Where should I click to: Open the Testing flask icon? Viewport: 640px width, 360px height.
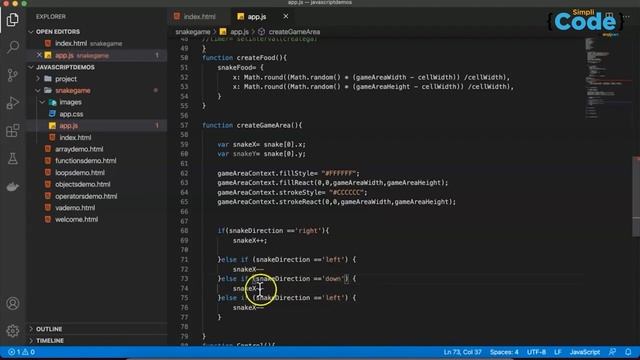point(13,158)
